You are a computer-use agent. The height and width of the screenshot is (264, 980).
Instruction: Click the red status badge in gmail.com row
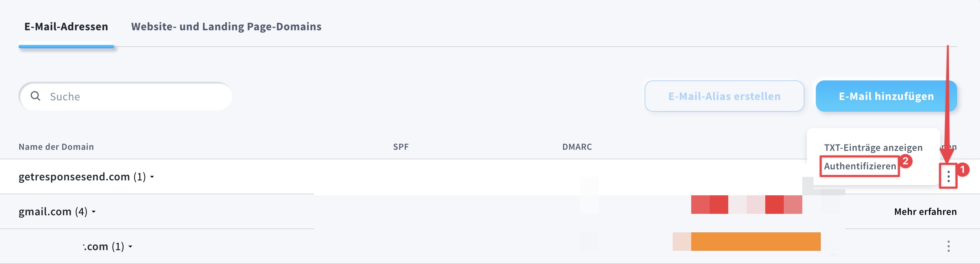[x=746, y=205]
